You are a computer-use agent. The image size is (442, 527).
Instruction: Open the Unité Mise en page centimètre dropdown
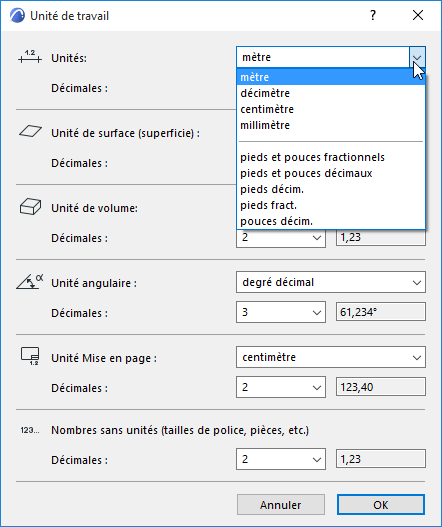click(331, 357)
